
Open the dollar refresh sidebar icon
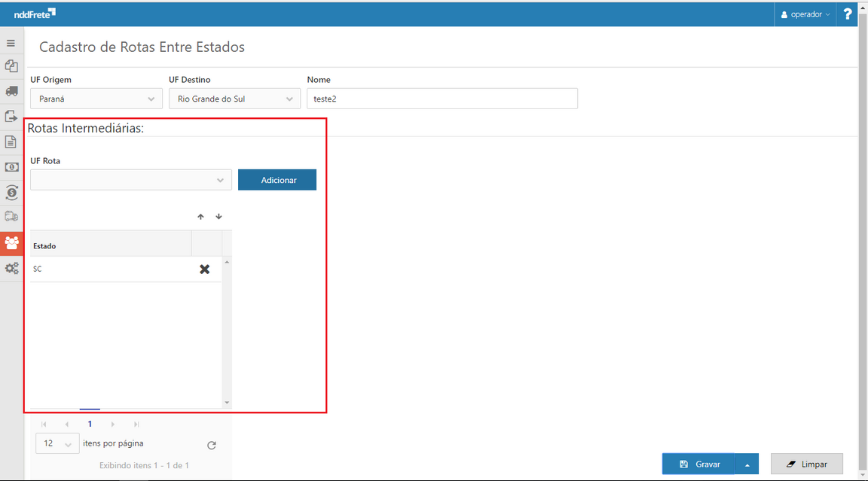11,193
